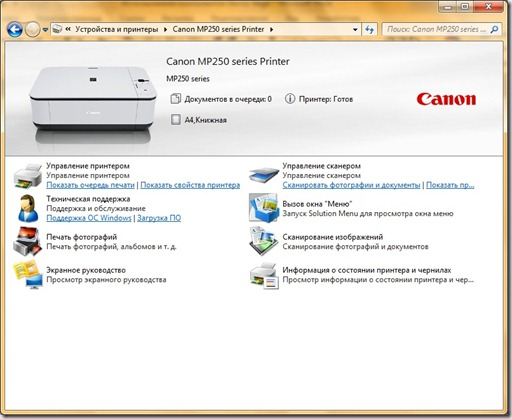Select Canon MP250 series Printer breadcrumb
The height and width of the screenshot is (419, 512).
(x=218, y=29)
